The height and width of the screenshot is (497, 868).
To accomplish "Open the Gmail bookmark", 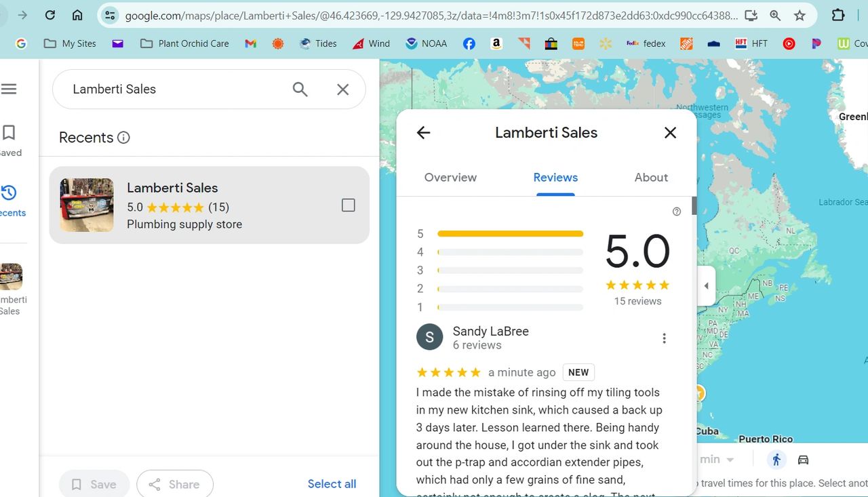I will (x=250, y=43).
